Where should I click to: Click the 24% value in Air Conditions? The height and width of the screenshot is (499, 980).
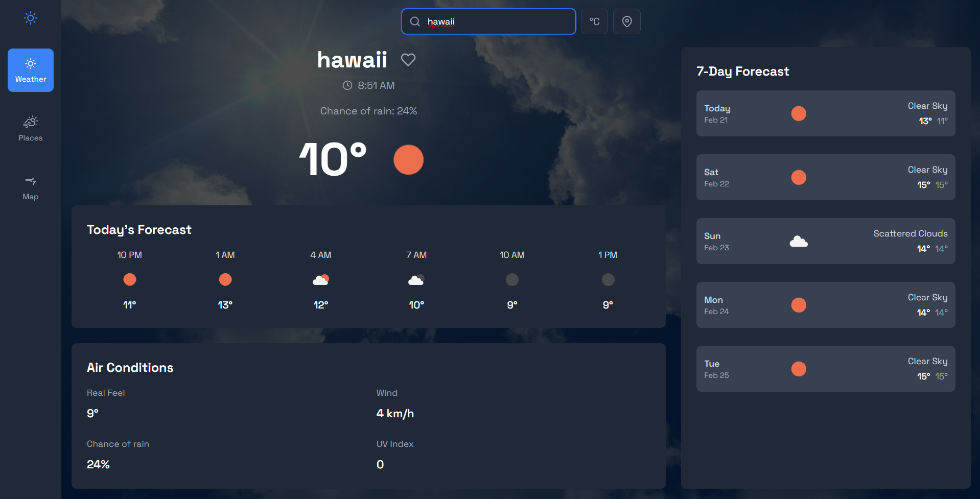(98, 464)
